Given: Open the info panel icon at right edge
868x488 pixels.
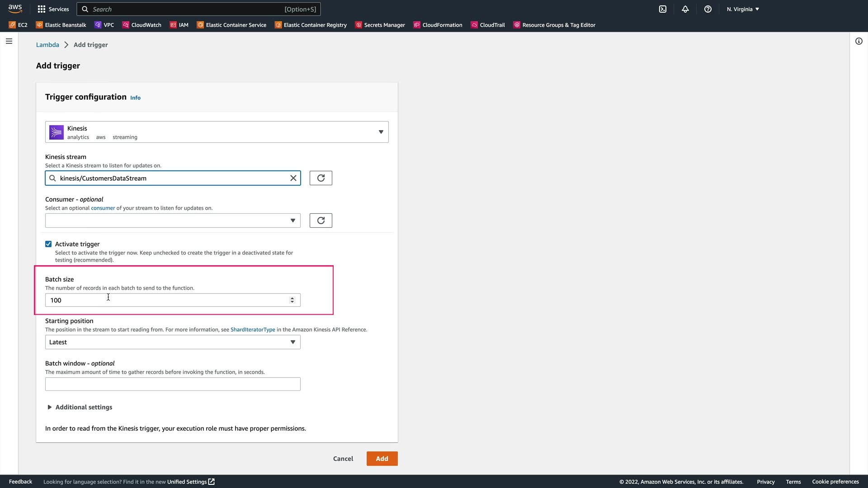Looking at the screenshot, I should tap(859, 41).
